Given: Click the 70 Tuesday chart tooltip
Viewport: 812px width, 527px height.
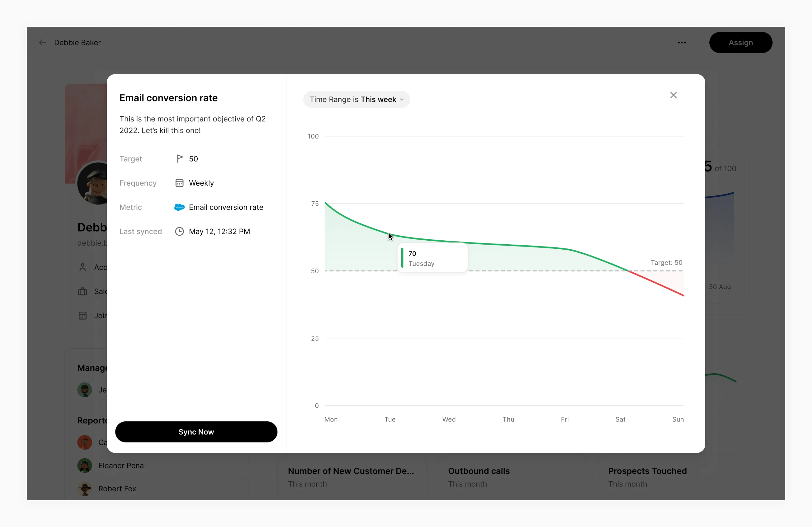Looking at the screenshot, I should [432, 258].
